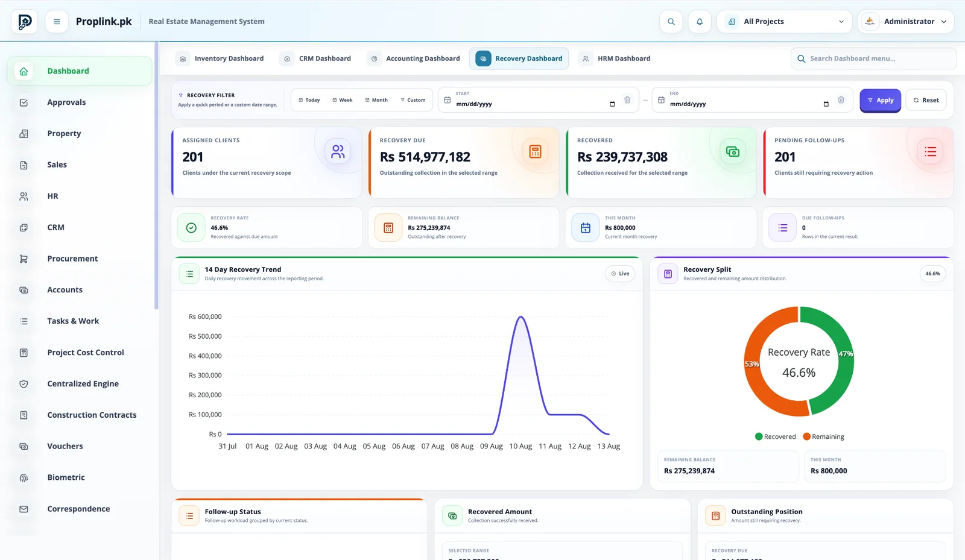Click the Reset filter button
The image size is (965, 560).
point(926,100)
